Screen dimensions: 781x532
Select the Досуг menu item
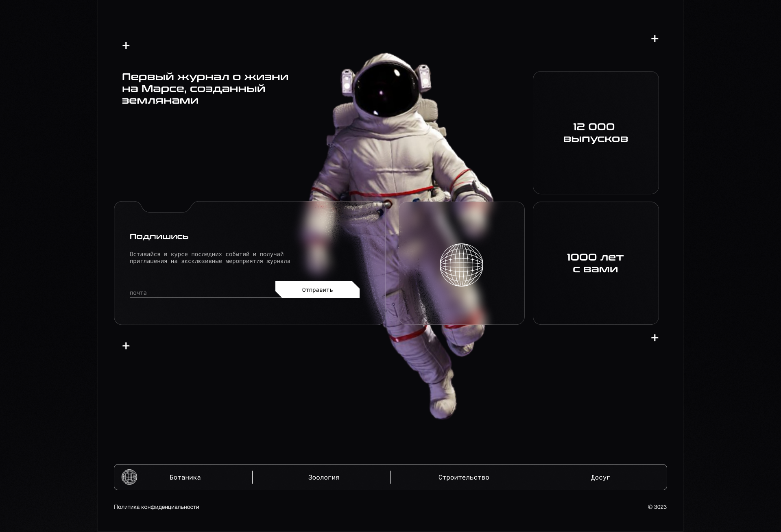point(600,478)
